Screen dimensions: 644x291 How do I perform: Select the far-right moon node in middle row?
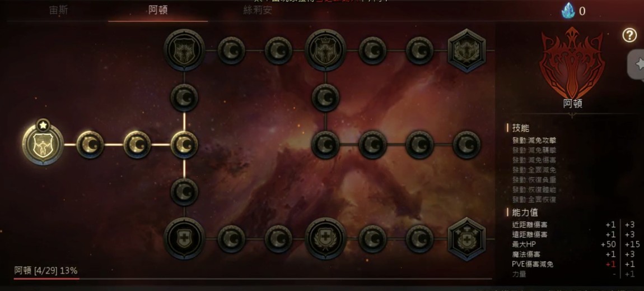coord(466,145)
